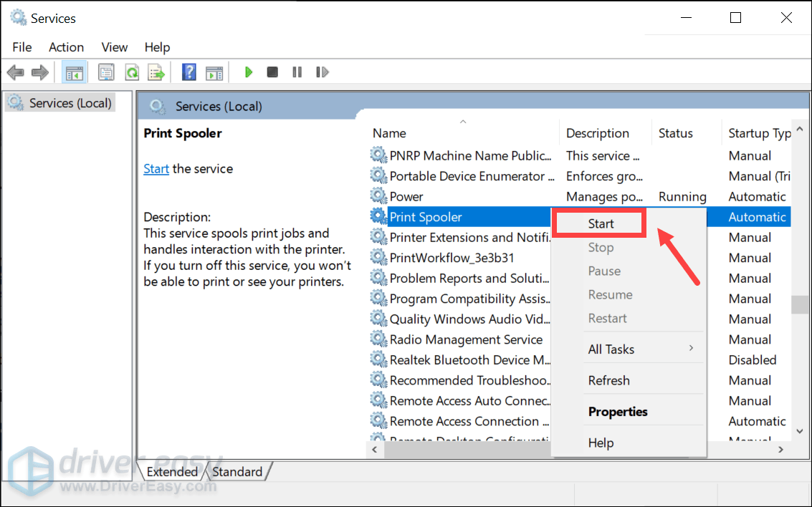Select the Radio Management Service row

[465, 339]
